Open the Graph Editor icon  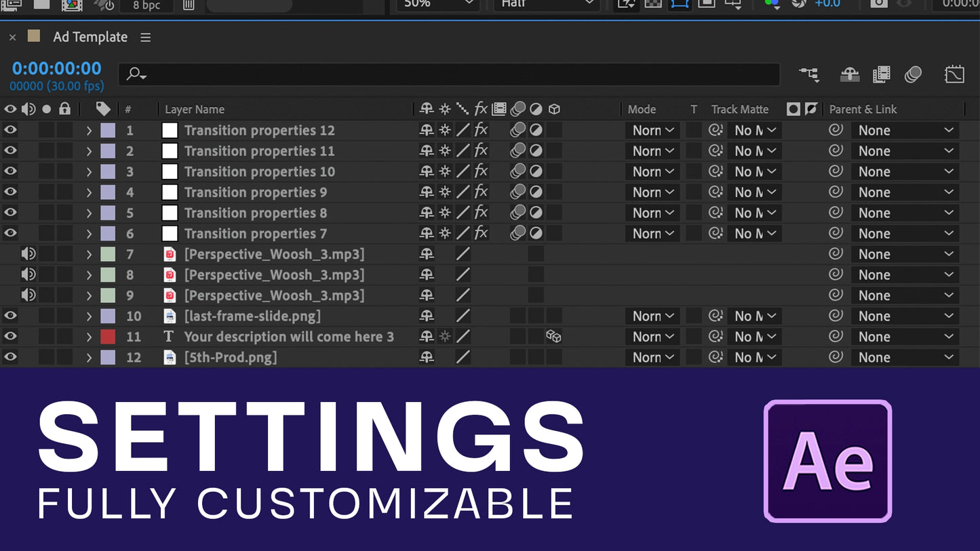(954, 75)
